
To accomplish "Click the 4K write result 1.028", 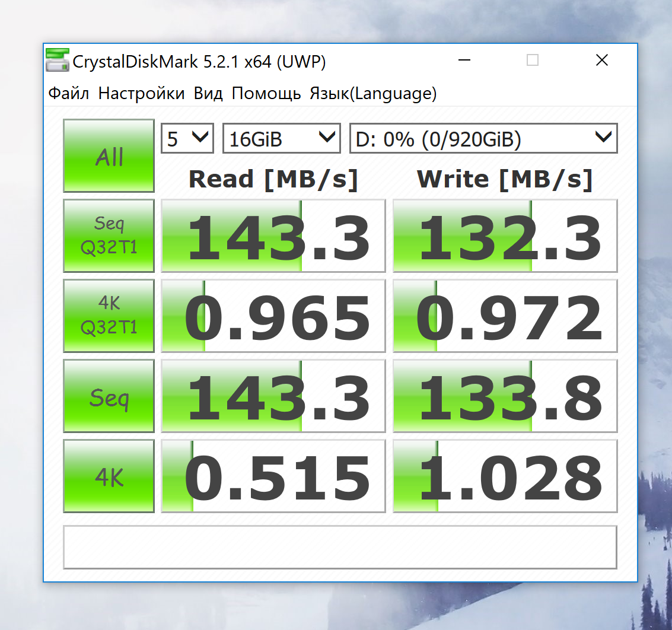I will point(505,476).
